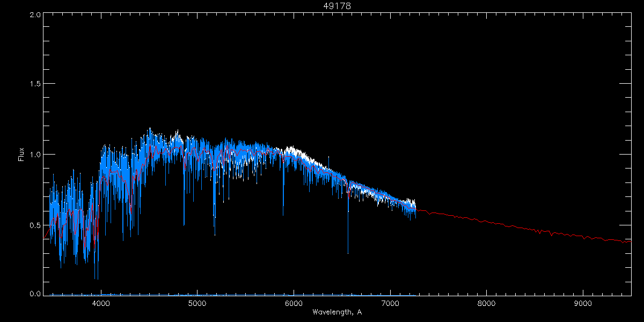
Task: Click the 6000 wavelength tick label
Action: pos(294,303)
